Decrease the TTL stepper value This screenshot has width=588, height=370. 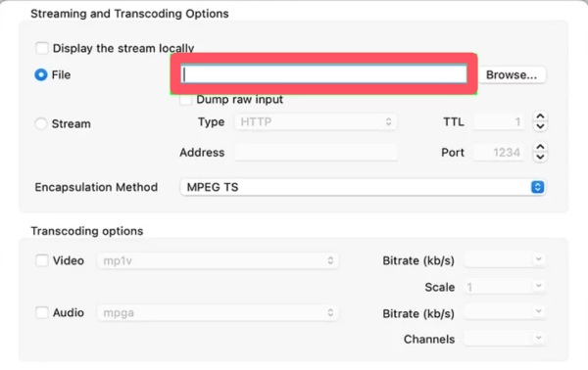[540, 126]
